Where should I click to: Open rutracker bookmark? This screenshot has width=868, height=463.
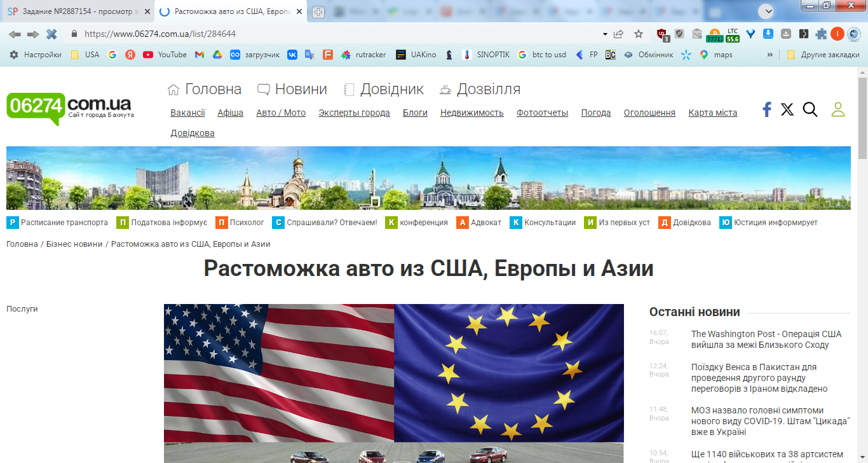pos(363,55)
